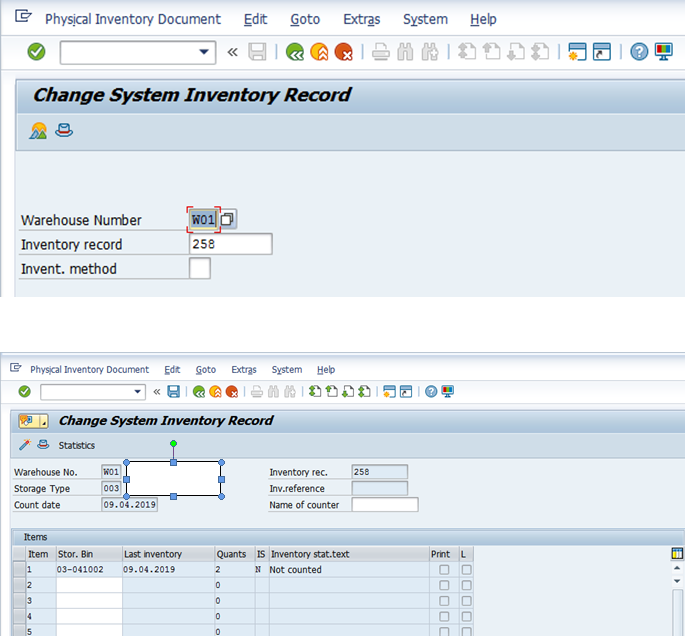Click the Last Page icon in top window
This screenshot has height=636, width=685.
pos(540,52)
